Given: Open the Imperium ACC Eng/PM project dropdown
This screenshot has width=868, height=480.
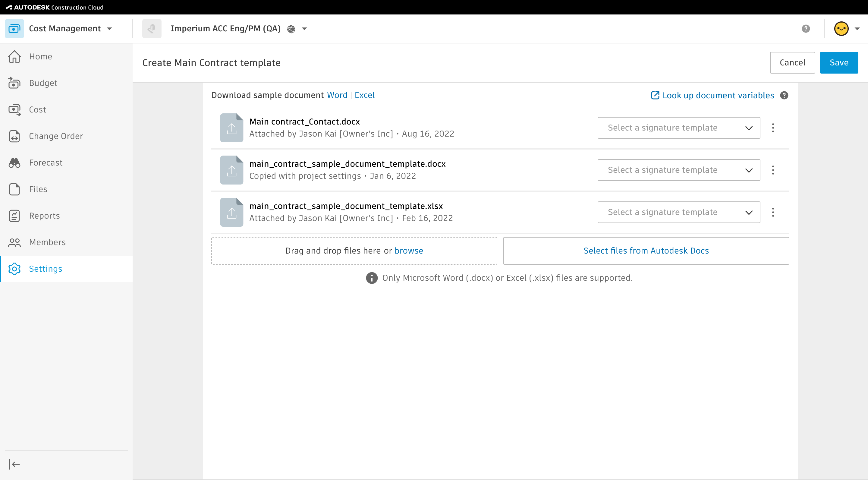Looking at the screenshot, I should (x=304, y=29).
